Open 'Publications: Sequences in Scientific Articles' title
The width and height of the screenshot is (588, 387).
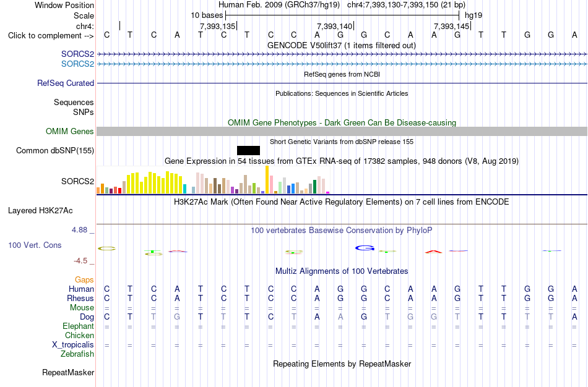tap(342, 93)
